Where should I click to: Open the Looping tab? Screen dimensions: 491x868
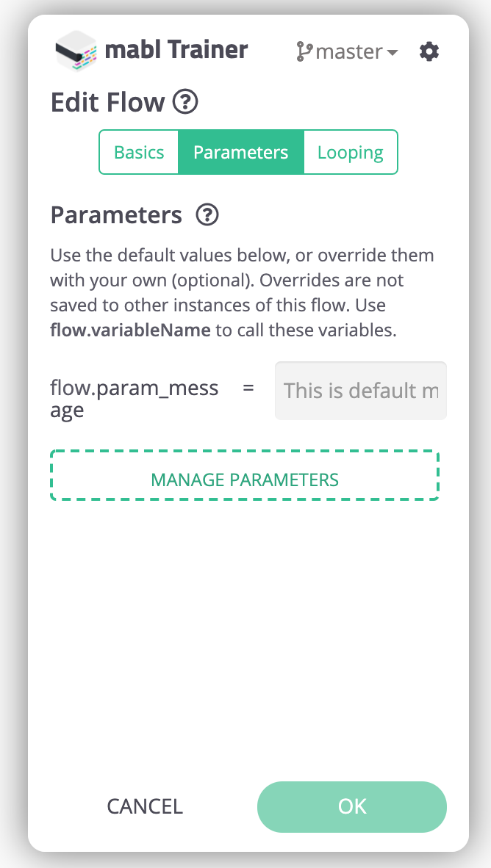click(350, 152)
